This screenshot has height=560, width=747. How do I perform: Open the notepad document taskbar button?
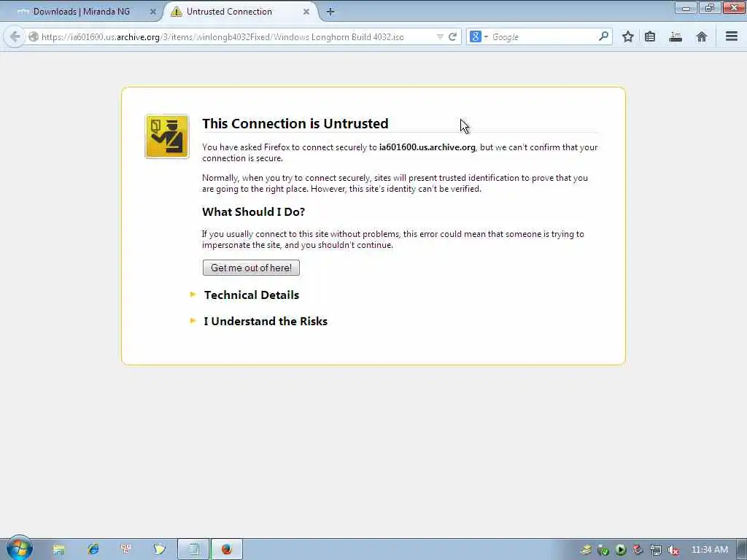pyautogui.click(x=193, y=550)
